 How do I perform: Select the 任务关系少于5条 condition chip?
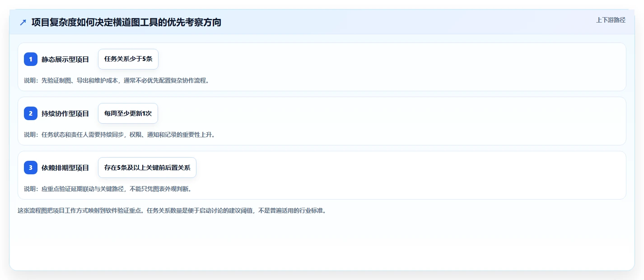(128, 59)
